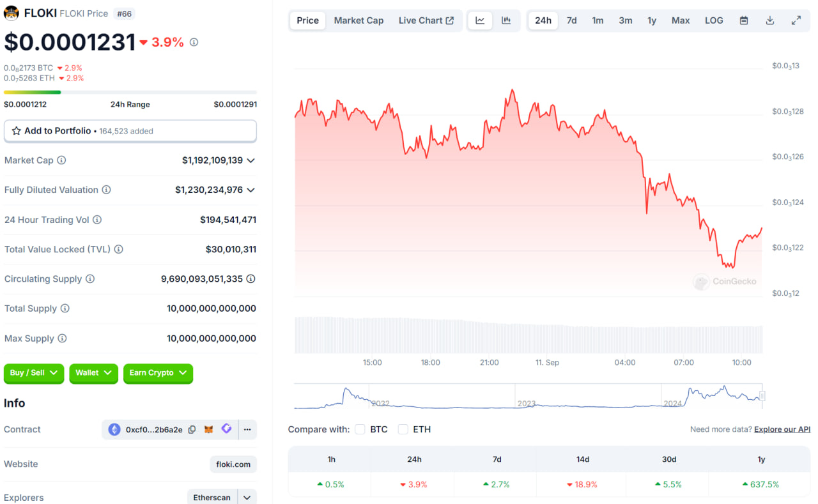
Task: Expand the Etherscan explorers dropdown arrow
Action: click(x=247, y=498)
